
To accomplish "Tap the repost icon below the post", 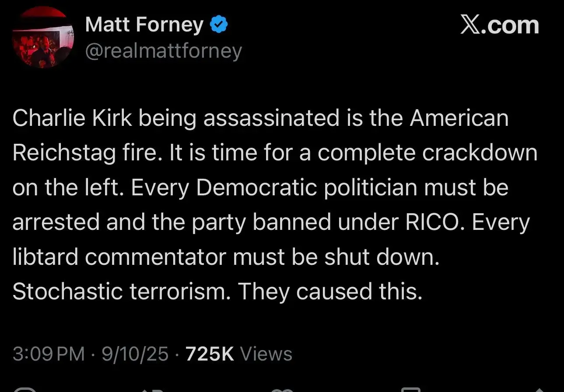I will [x=152, y=390].
